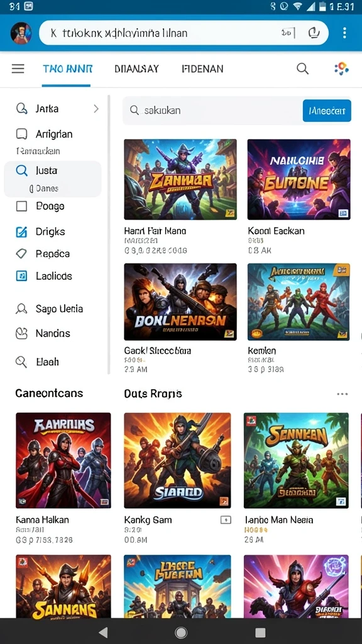Viewport: 362px width, 644px height.
Task: Open the Arrigrian sidebar item
Action: point(53,134)
